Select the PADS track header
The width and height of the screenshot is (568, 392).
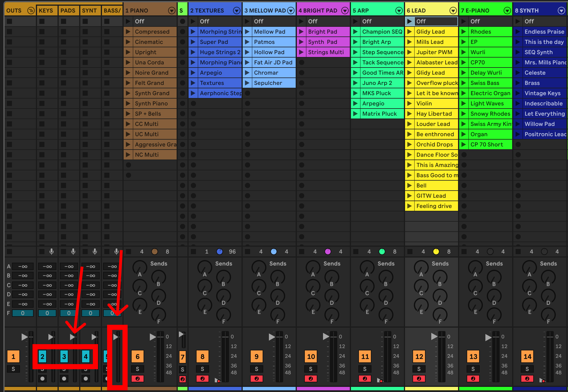(x=68, y=11)
